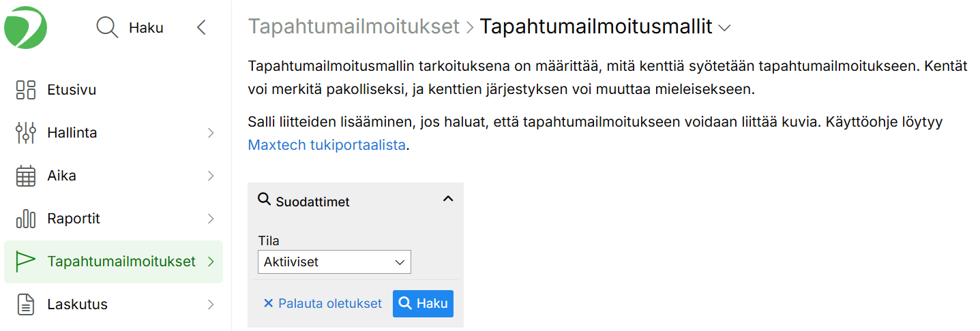Viewport: 980px width, 331px height.
Task: Click the magnifying glass search icon
Action: (107, 28)
